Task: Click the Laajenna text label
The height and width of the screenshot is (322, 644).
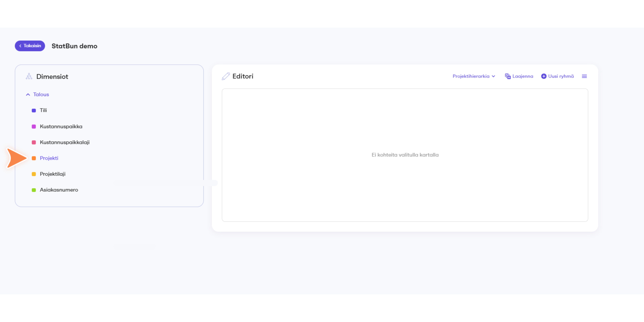Action: click(523, 76)
